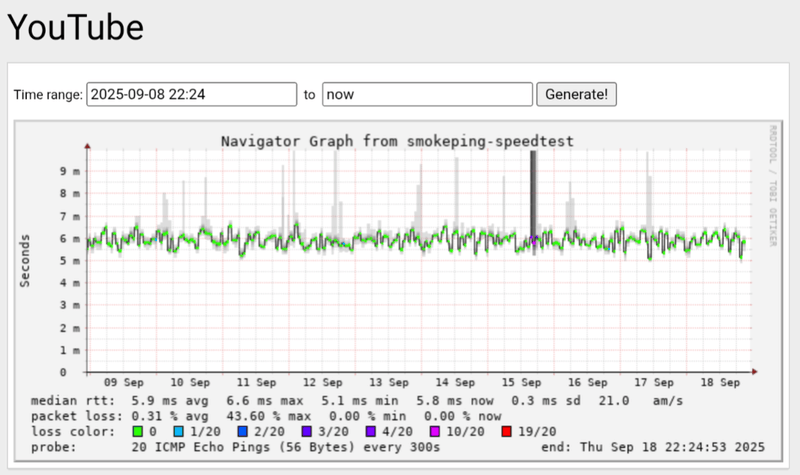Click the 4/20 loss color swatch
800x475 pixels.
coord(371,432)
